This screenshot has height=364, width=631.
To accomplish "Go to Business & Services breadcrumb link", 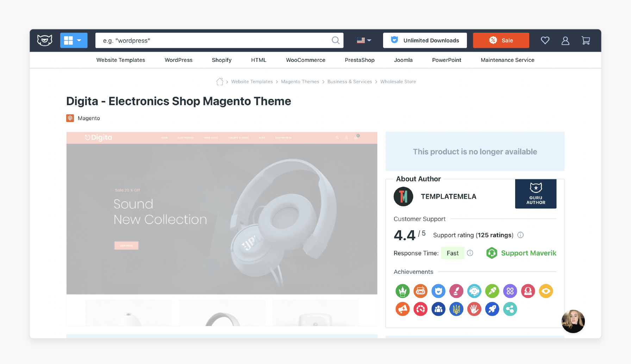I will [x=350, y=82].
